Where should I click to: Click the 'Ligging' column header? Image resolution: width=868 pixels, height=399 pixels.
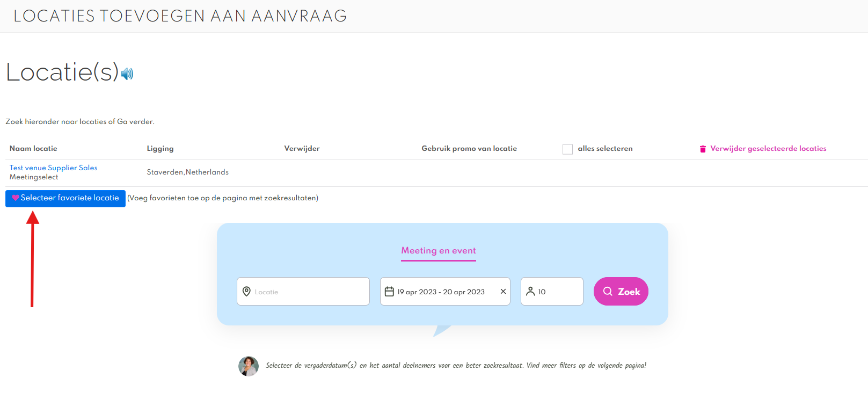[x=160, y=149]
